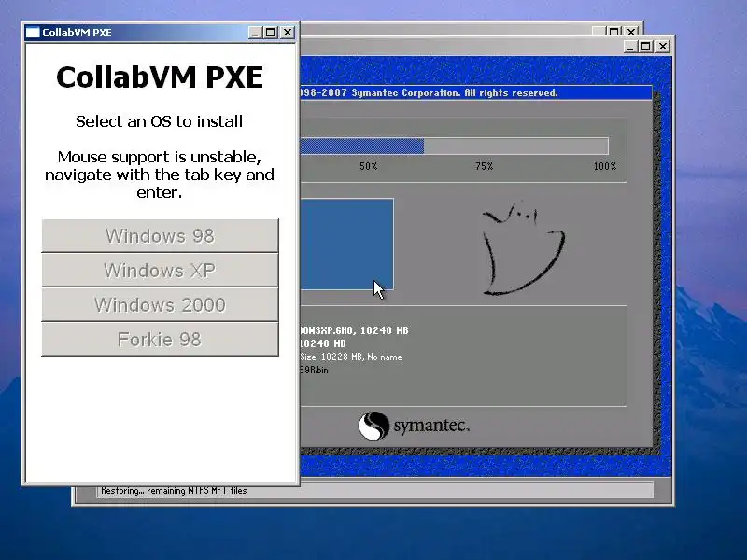Maximize the Symantec Ghost window
Screen dimensions: 747x560
(x=645, y=47)
